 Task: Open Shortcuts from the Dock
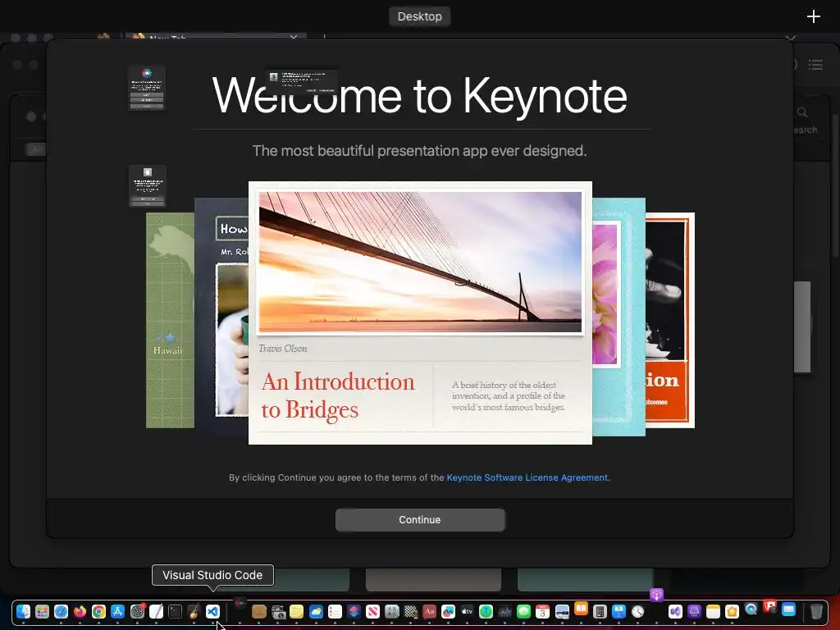tap(354, 611)
